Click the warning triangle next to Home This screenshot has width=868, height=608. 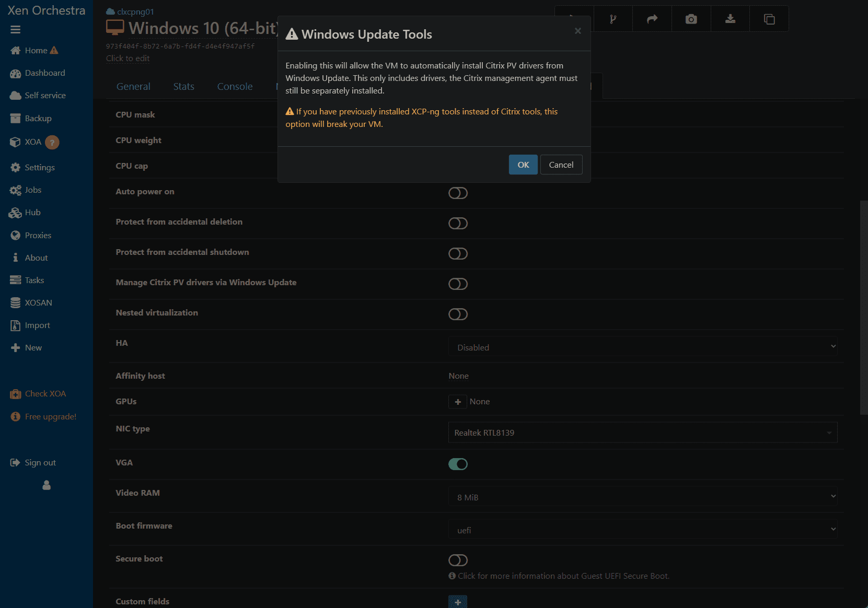click(x=54, y=50)
